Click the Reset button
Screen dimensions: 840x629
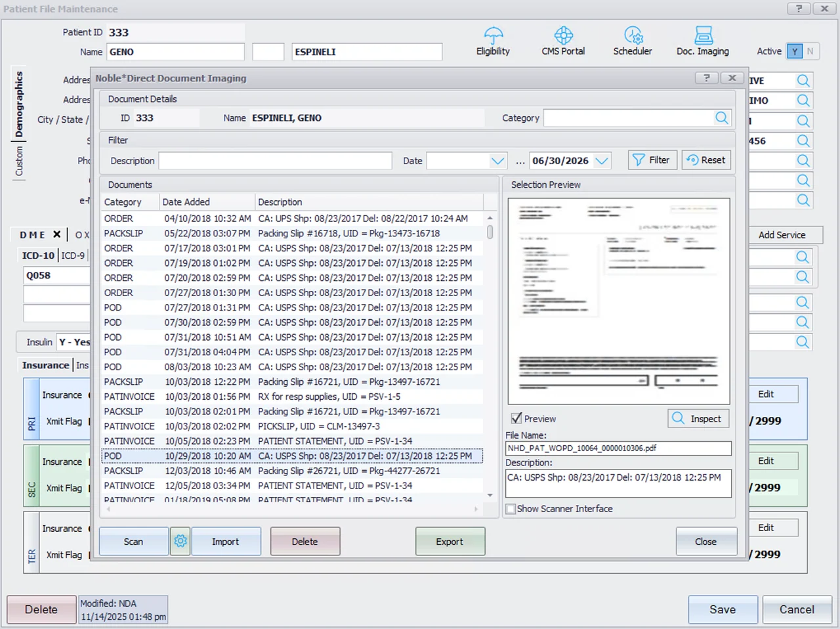click(706, 160)
